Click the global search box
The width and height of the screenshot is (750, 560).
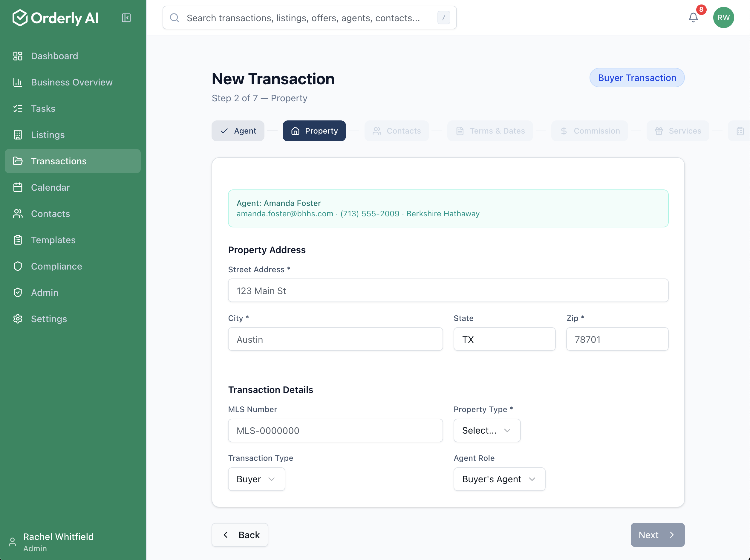tap(310, 18)
